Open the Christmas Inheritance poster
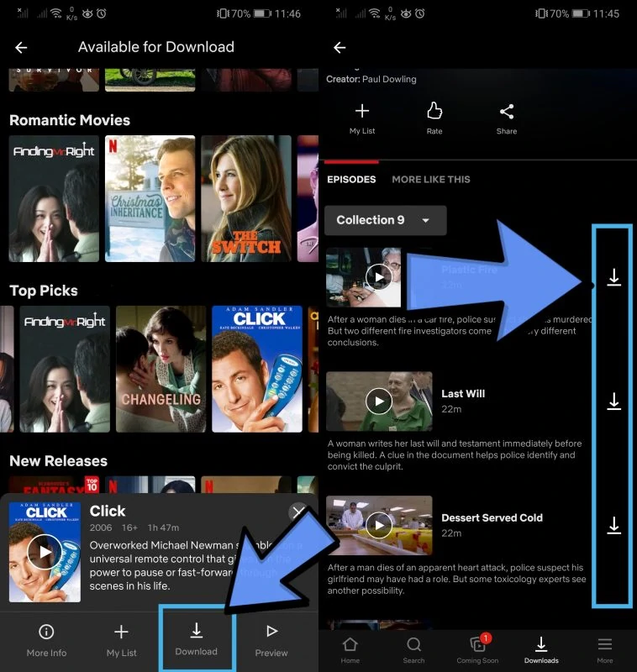Viewport: 637px width, 672px height. point(150,198)
